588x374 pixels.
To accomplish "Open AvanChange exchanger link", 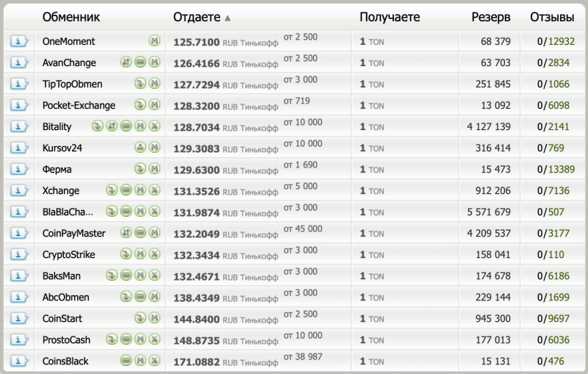I will 69,62.
